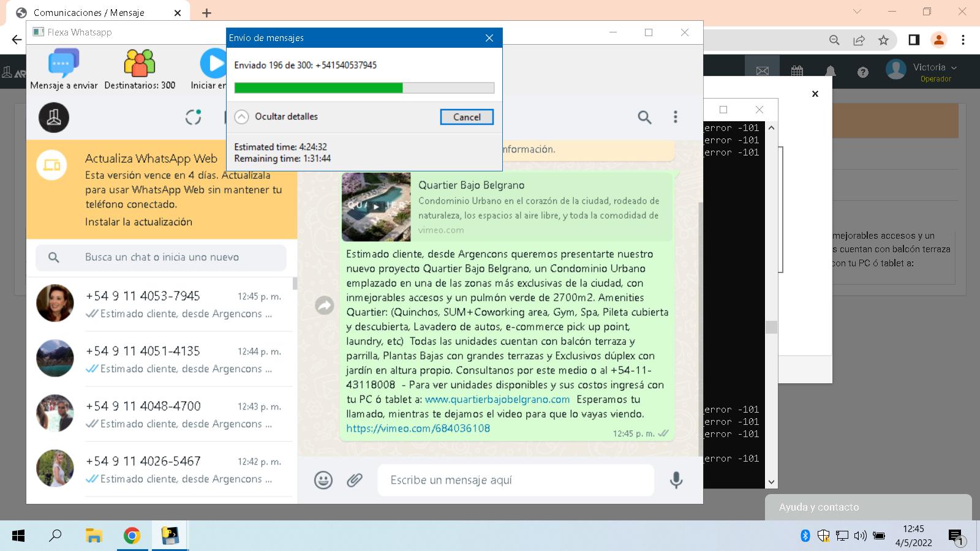Viewport: 980px width, 551px height.
Task: Open the notifications bell in web header
Action: click(830, 71)
